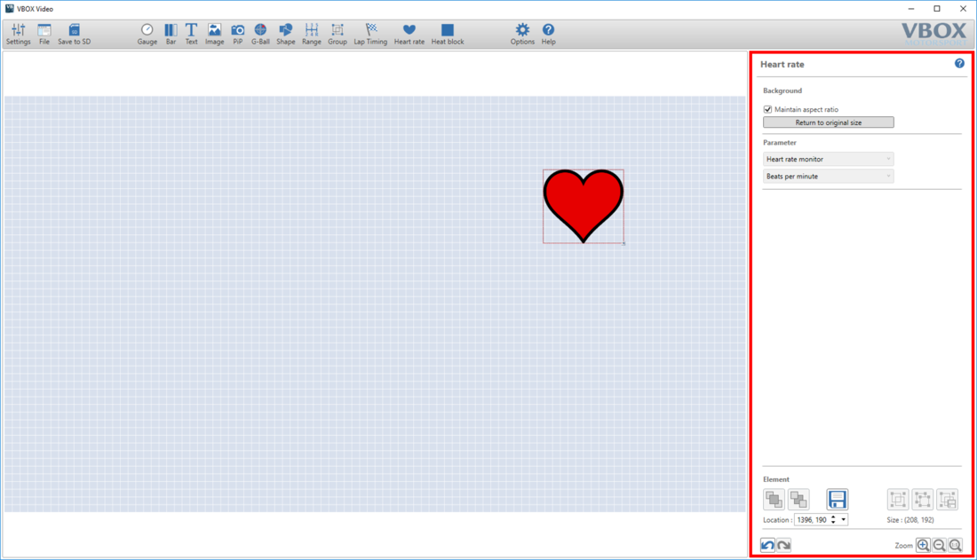Click the Location value field

pos(812,519)
